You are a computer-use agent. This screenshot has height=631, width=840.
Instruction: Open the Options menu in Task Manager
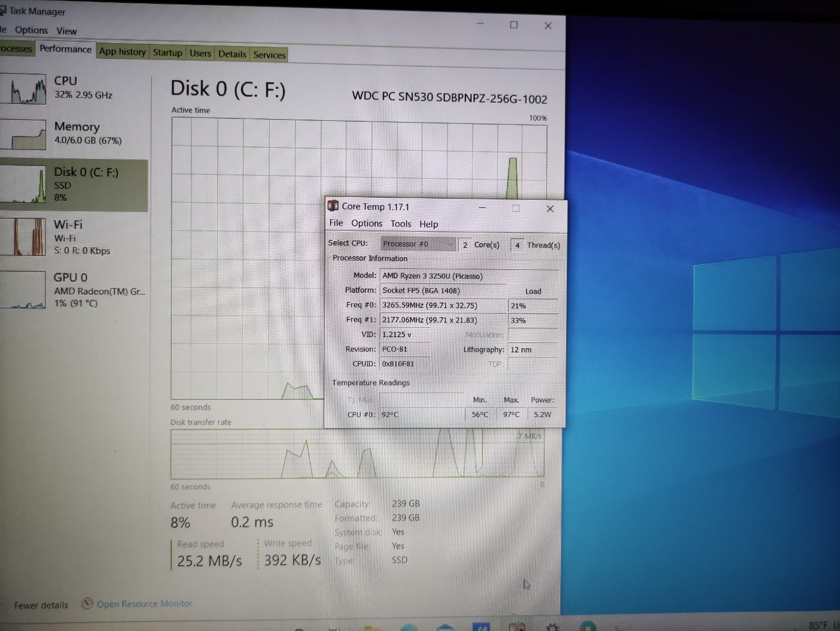(x=32, y=30)
